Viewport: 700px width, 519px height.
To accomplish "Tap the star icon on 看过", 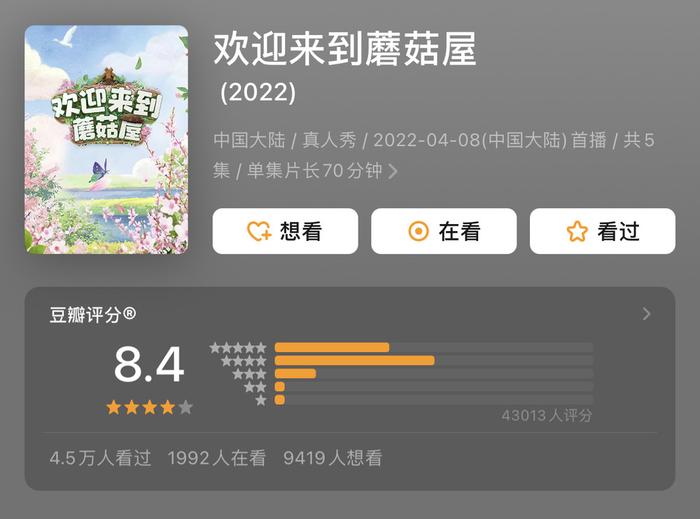I will point(577,231).
